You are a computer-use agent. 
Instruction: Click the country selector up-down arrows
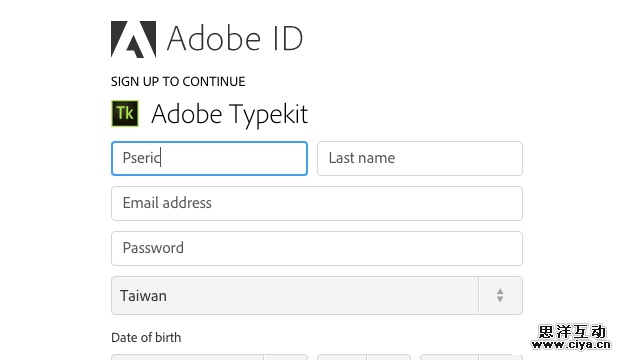(500, 295)
